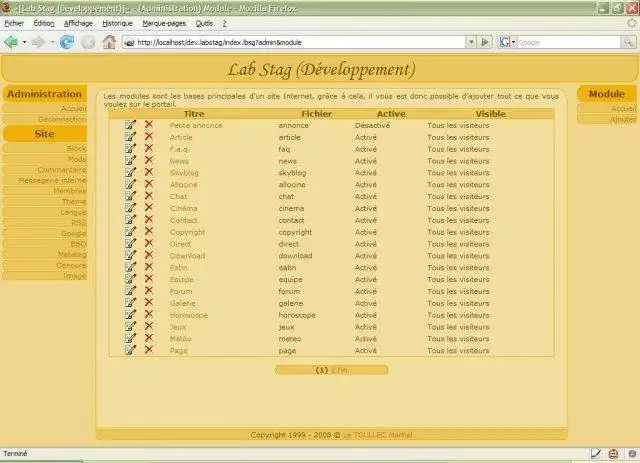Image resolution: width=640 pixels, height=463 pixels.
Task: Click the status bar edit icon
Action: pos(596,454)
